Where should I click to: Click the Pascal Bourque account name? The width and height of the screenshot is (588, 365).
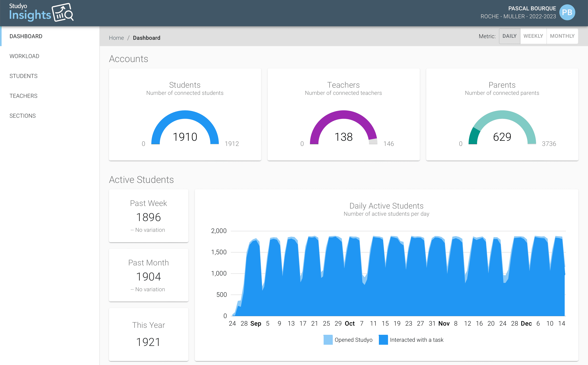532,8
